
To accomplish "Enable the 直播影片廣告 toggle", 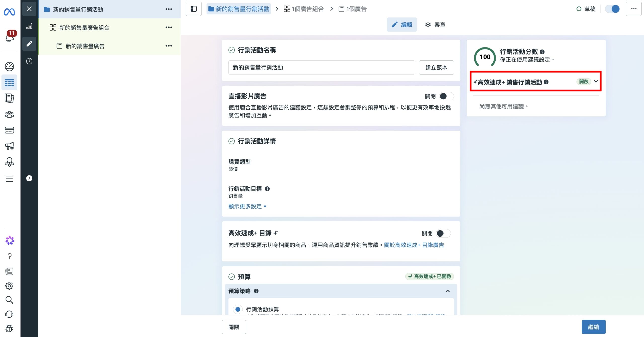I will (x=446, y=96).
